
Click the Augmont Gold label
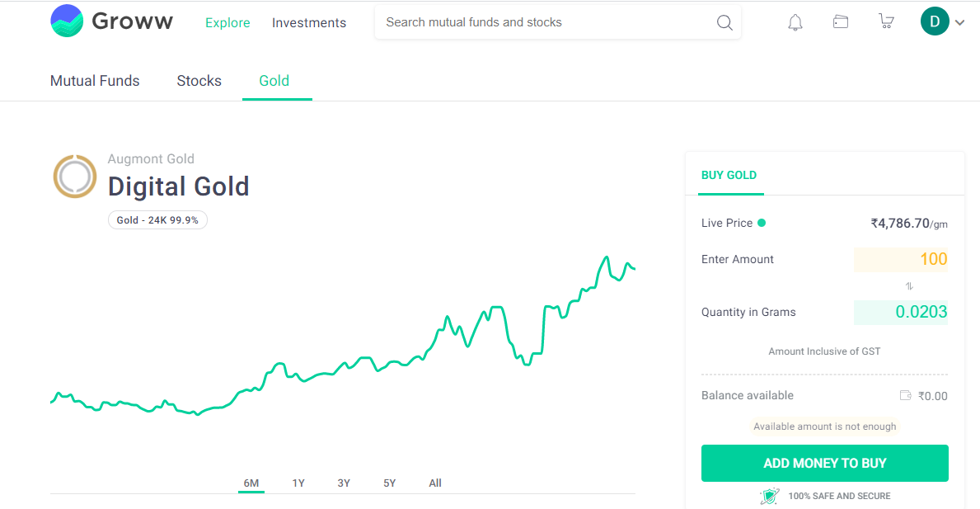coord(151,159)
